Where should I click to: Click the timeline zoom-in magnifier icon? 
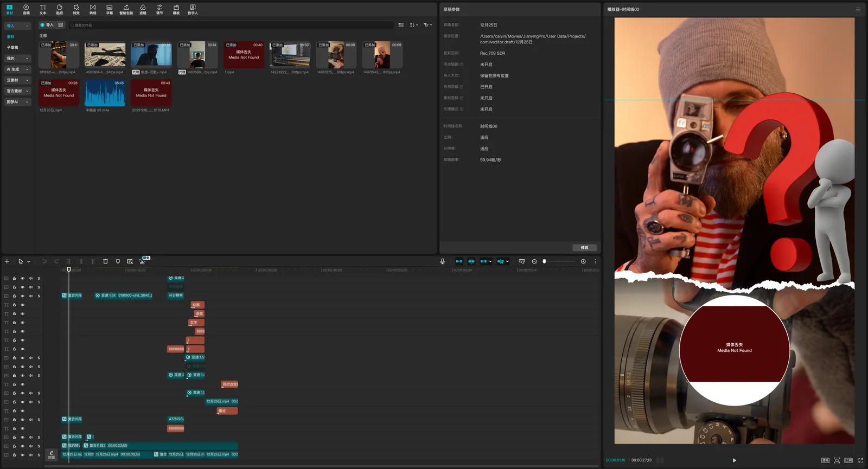pos(583,261)
